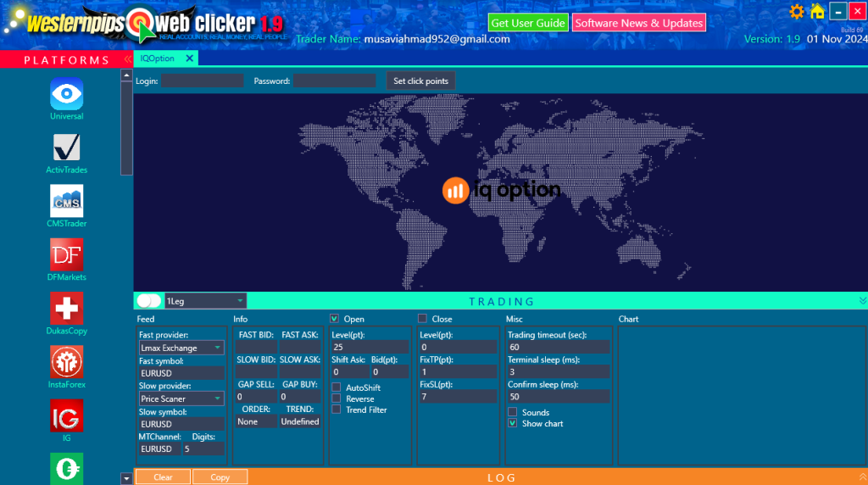Choose the CMSTrader platform icon
Image resolution: width=868 pixels, height=485 pixels.
click(x=66, y=201)
